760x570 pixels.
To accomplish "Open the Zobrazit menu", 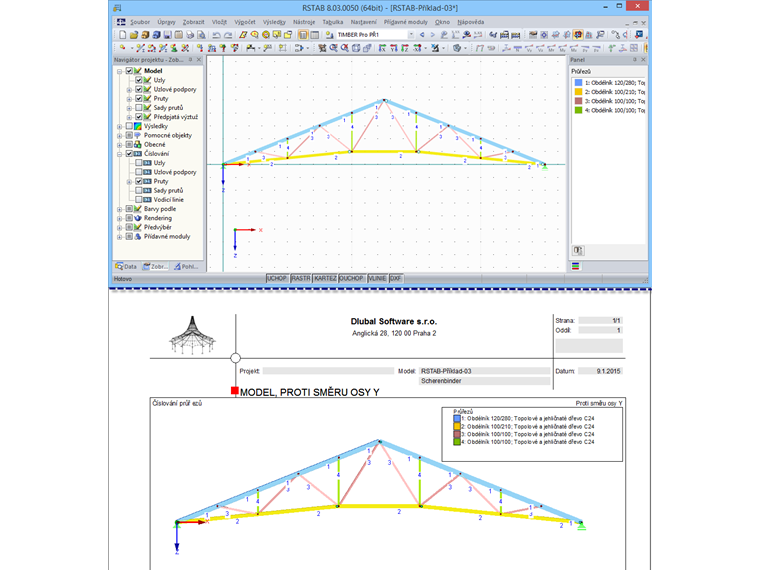I will point(193,22).
